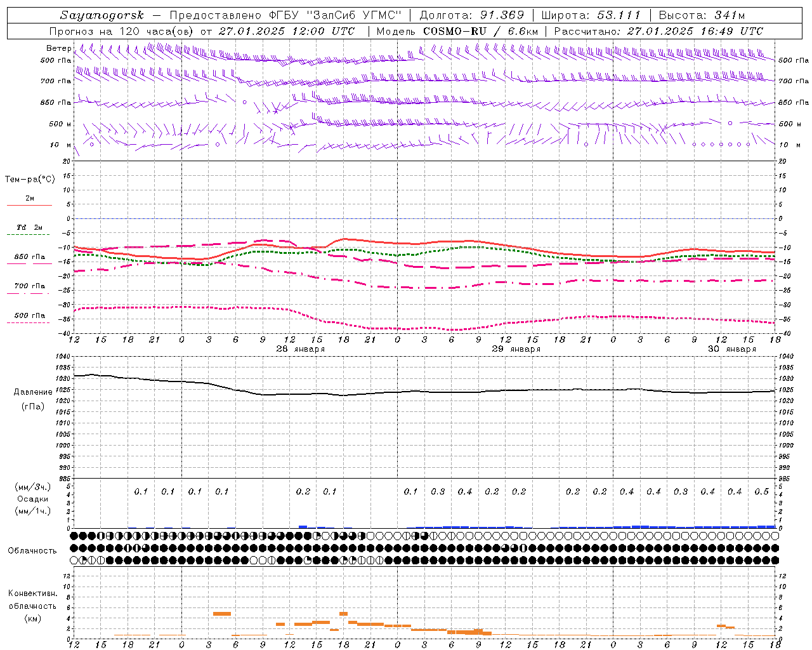Click the 'Облачность' cloudiness label

point(32,550)
